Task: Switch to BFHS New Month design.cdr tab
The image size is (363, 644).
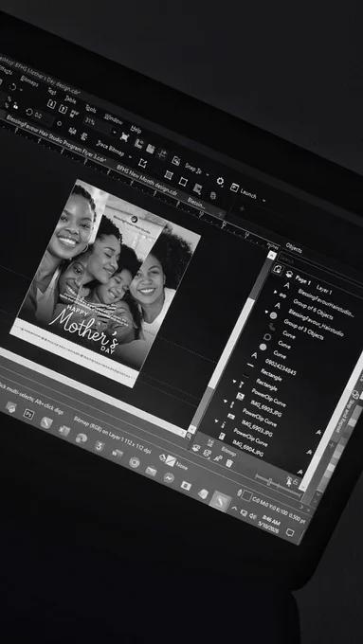Action: coord(147,180)
